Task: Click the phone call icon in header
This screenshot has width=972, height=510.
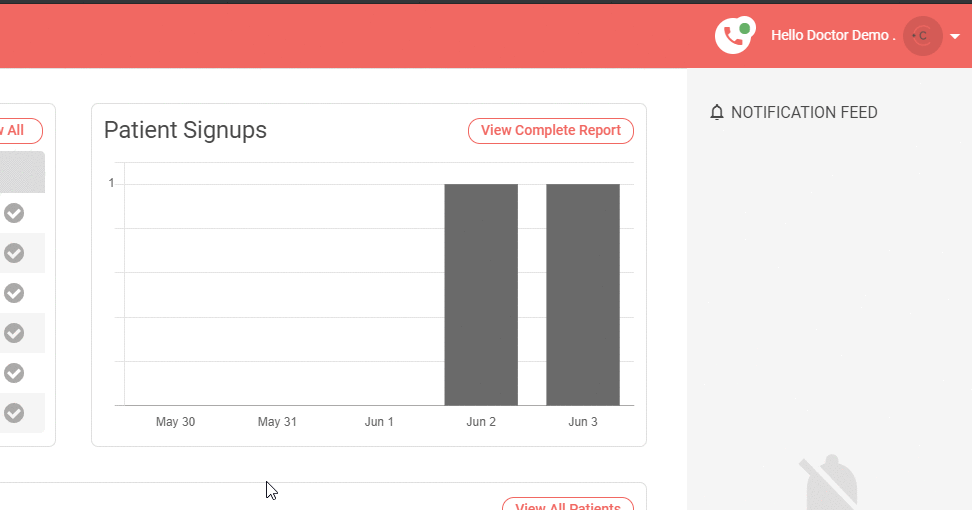Action: pos(733,36)
